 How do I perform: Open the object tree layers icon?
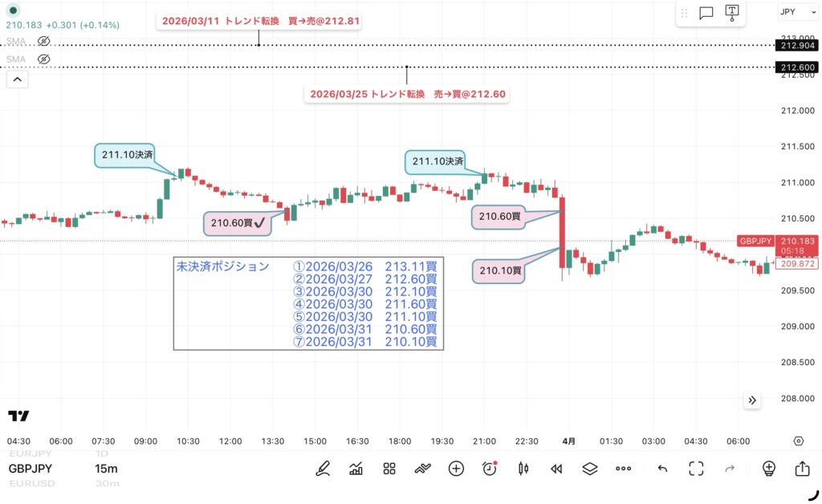pyautogui.click(x=590, y=469)
